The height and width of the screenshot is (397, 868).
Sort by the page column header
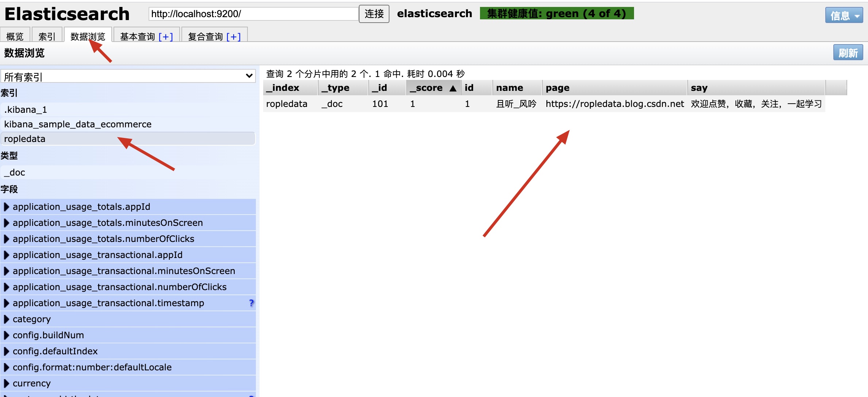click(x=615, y=88)
